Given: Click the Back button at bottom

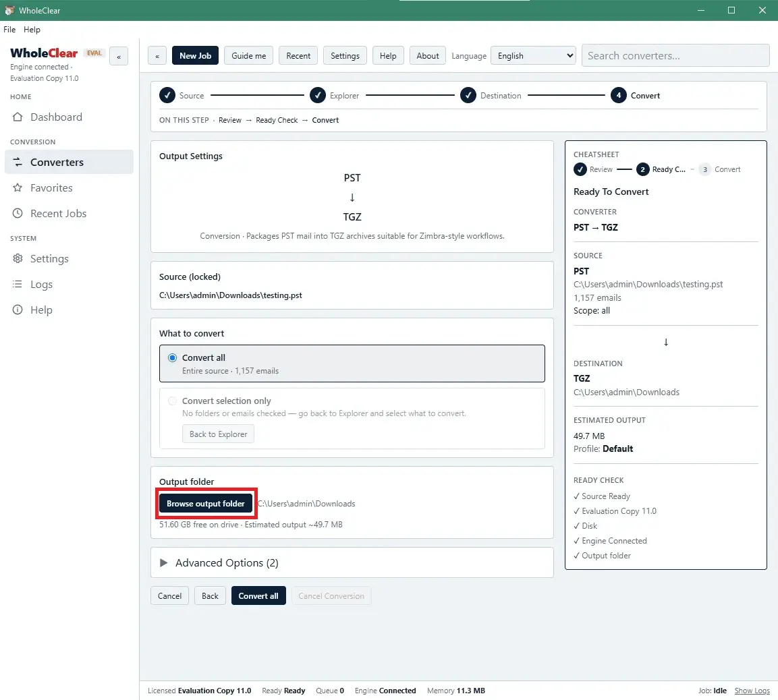Looking at the screenshot, I should (210, 596).
